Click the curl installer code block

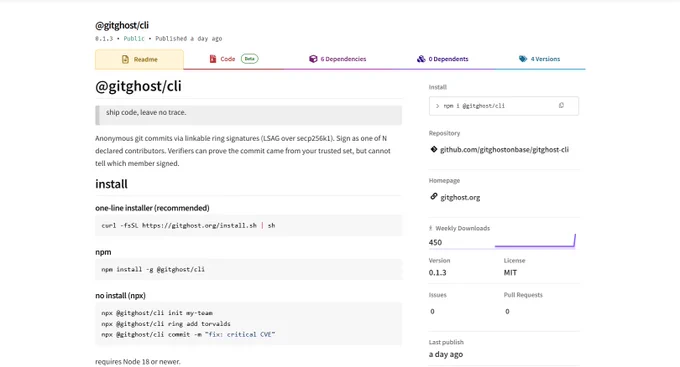[x=248, y=226]
